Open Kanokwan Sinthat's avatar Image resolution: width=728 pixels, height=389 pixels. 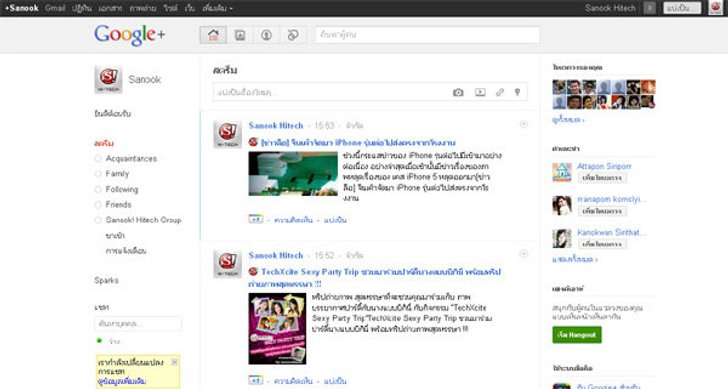562,238
